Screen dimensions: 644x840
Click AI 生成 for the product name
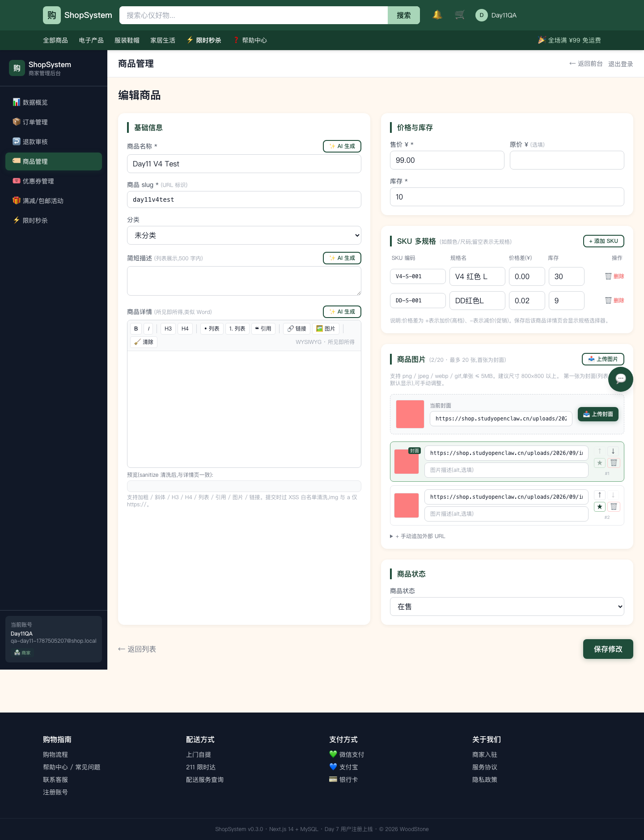click(342, 146)
